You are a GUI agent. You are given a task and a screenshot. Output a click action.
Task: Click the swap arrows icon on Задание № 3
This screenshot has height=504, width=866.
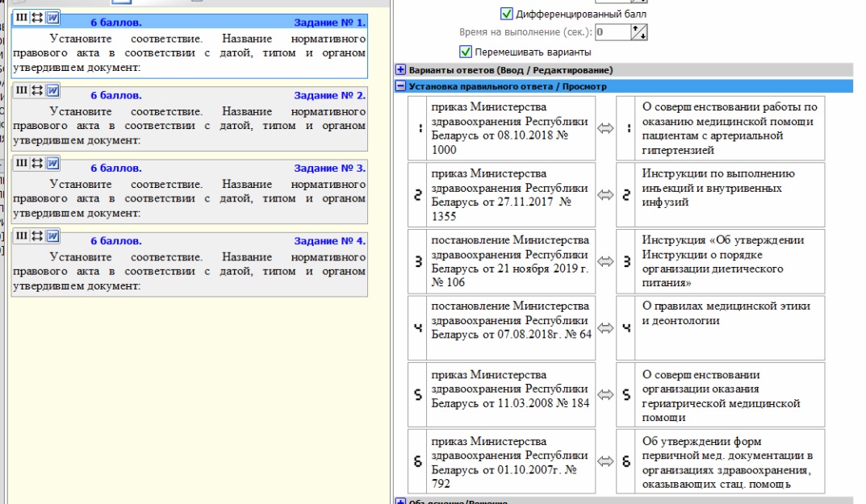coord(37,163)
